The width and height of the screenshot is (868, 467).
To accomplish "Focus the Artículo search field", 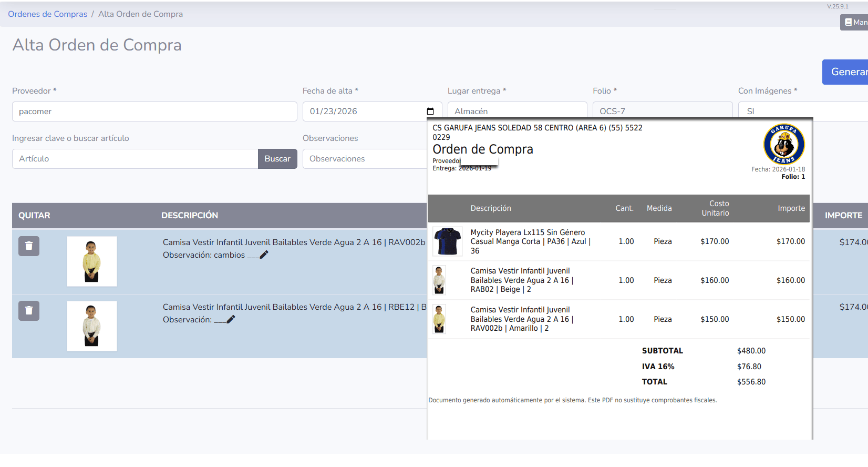I will coord(135,159).
